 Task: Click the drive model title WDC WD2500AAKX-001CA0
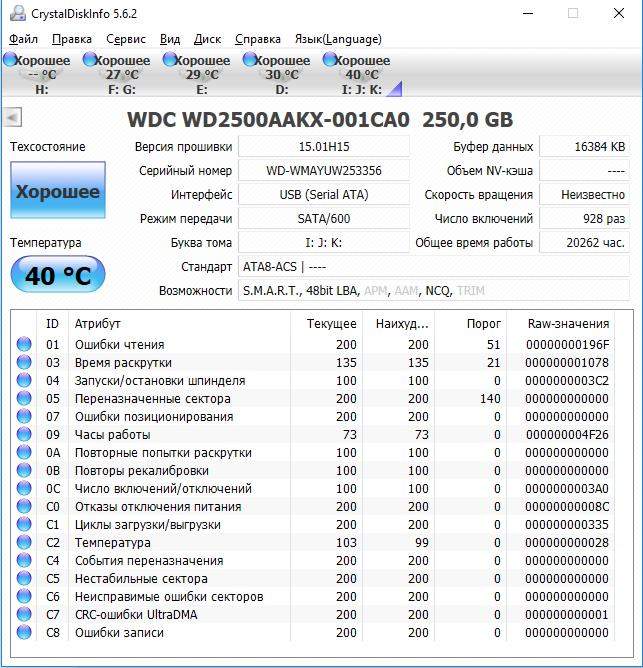[x=268, y=120]
